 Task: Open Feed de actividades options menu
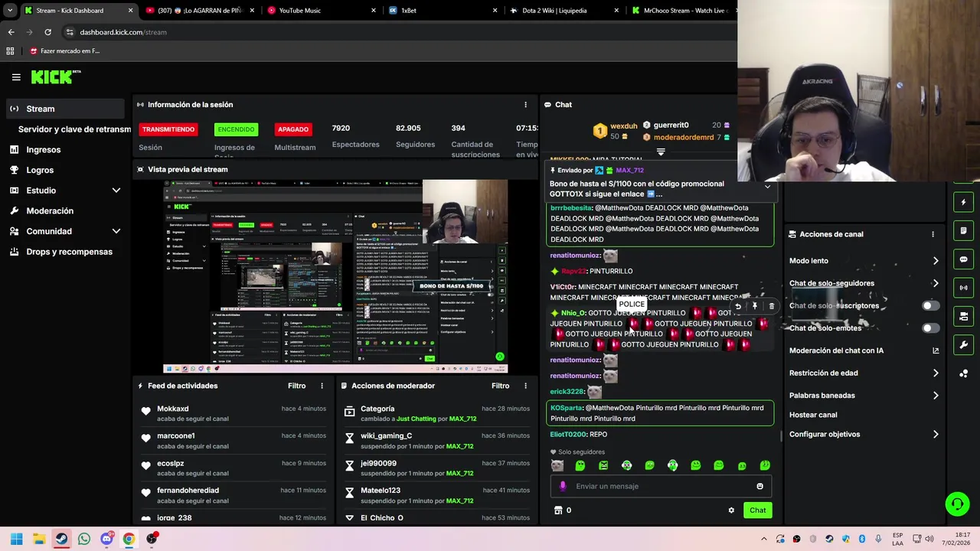[322, 386]
